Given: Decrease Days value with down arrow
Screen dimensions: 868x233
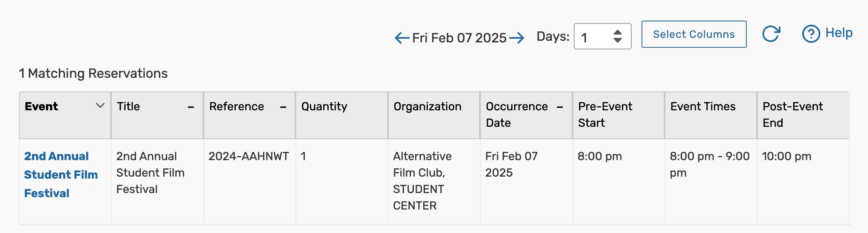Looking at the screenshot, I should coord(617,40).
